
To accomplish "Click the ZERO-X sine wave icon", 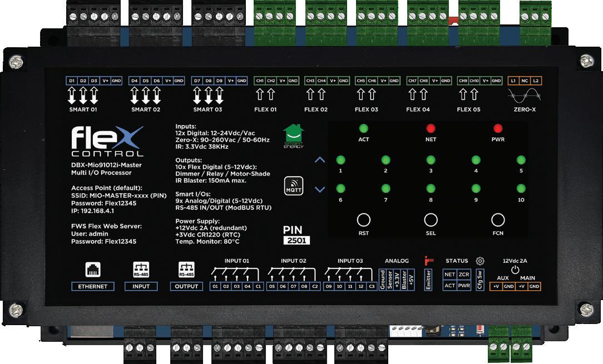I will 524,96.
